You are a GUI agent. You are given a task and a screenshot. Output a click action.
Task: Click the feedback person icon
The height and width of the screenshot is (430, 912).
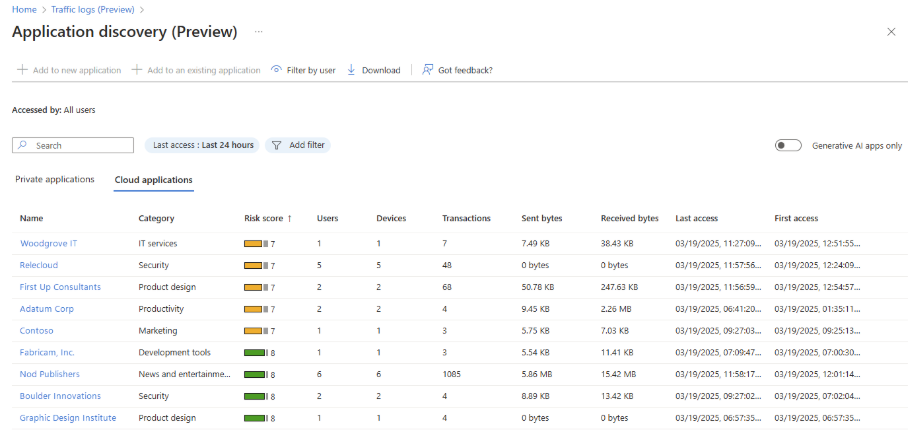tap(428, 70)
